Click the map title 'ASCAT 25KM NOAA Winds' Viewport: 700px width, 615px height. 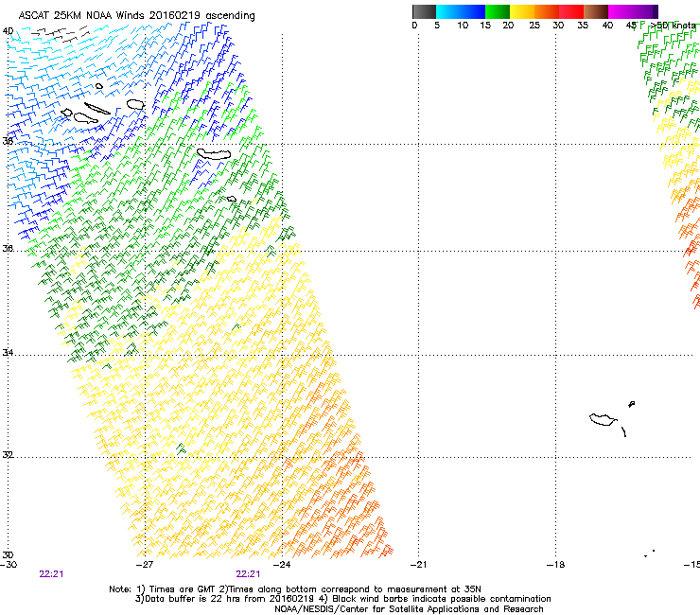tap(82, 16)
